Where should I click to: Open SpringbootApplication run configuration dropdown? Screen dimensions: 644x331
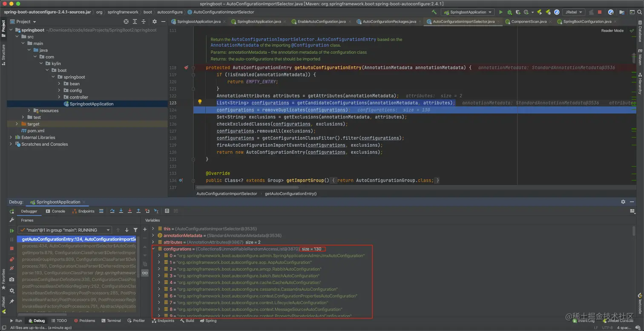pos(468,12)
